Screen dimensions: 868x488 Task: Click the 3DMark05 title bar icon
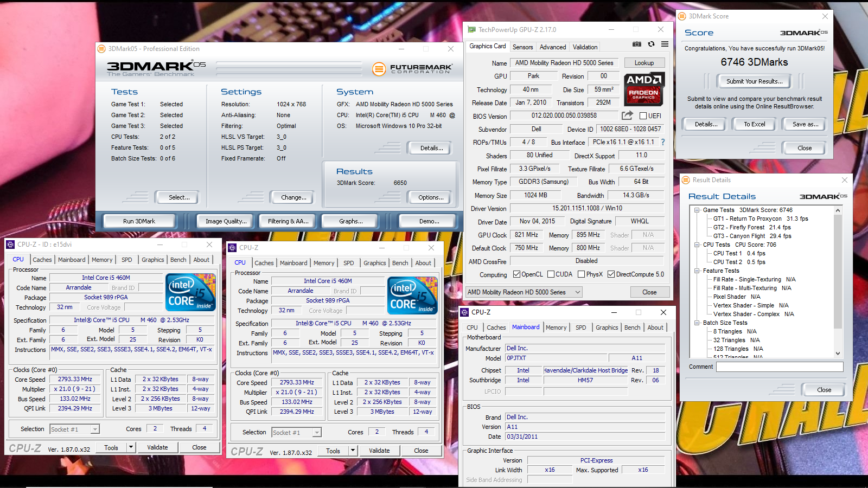pos(101,49)
